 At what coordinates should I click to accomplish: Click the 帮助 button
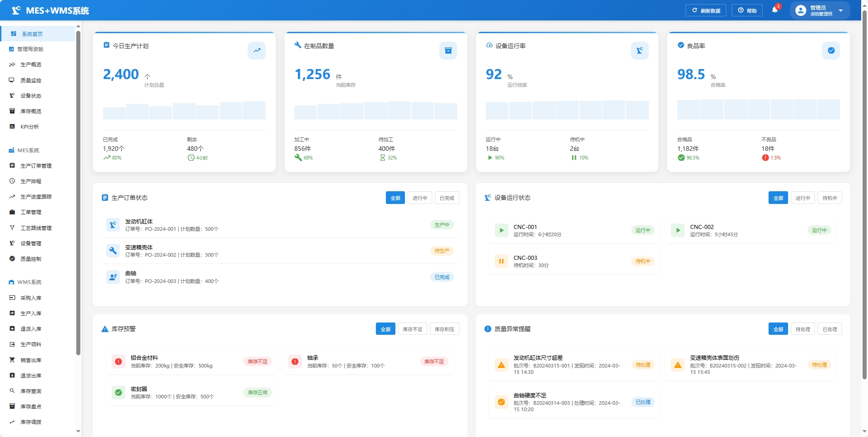pyautogui.click(x=747, y=10)
